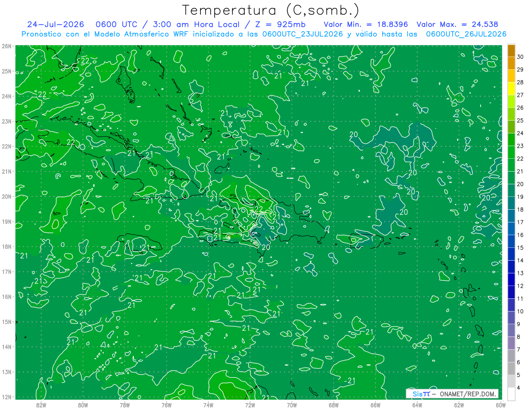Click the latitude label '22N'
The image size is (532, 411).
coord(7,146)
